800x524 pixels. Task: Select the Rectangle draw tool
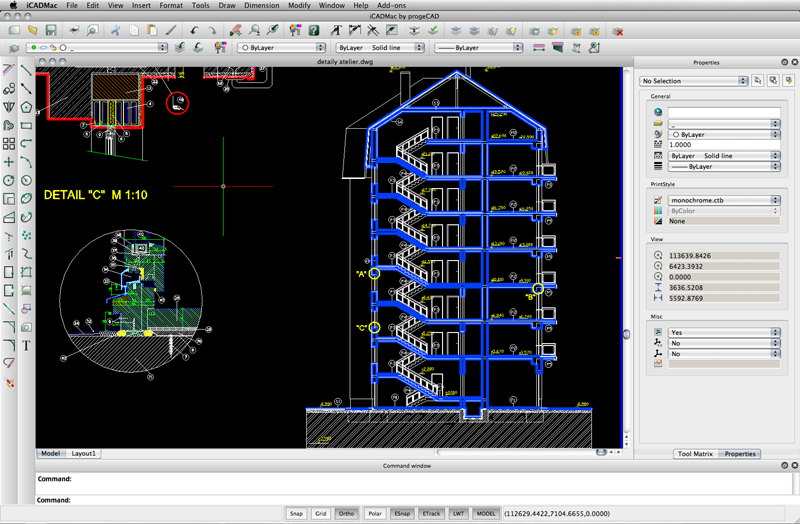[x=26, y=125]
